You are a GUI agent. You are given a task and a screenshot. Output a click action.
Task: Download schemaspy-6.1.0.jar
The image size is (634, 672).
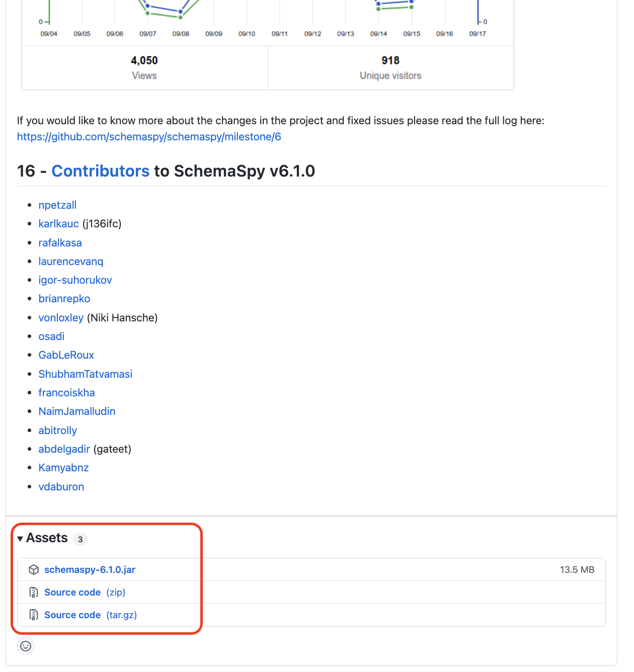coord(89,569)
